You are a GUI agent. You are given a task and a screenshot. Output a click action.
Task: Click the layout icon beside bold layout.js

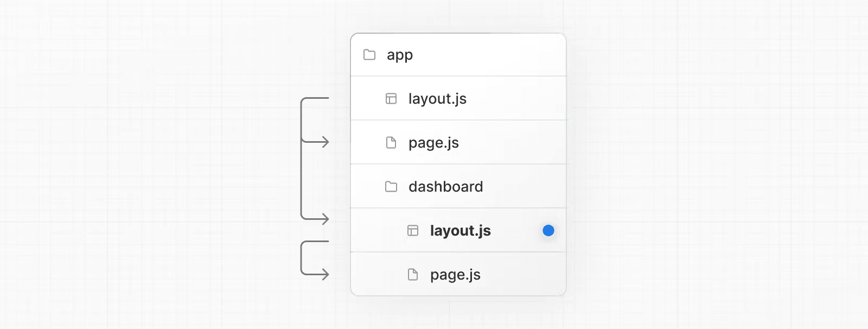(413, 231)
